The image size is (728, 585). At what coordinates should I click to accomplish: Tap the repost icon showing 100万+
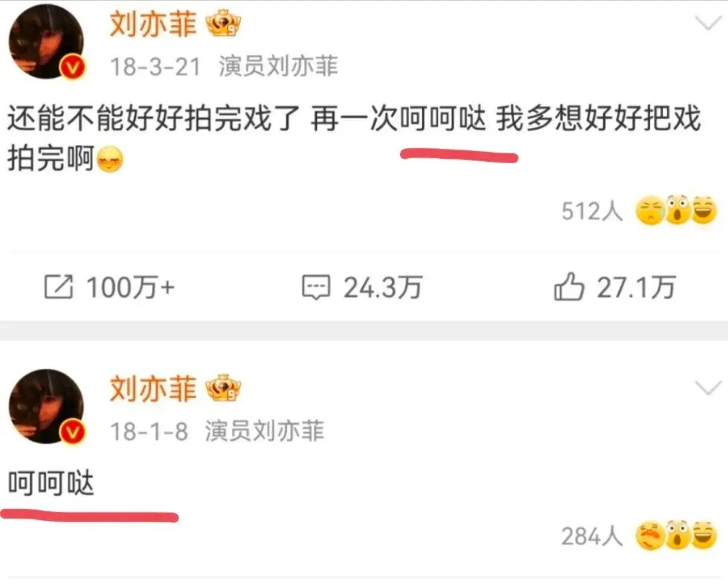coord(59,287)
